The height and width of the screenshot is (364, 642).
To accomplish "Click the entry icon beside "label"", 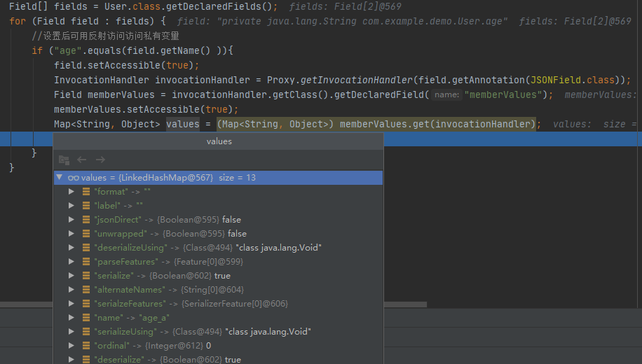I will [x=86, y=205].
